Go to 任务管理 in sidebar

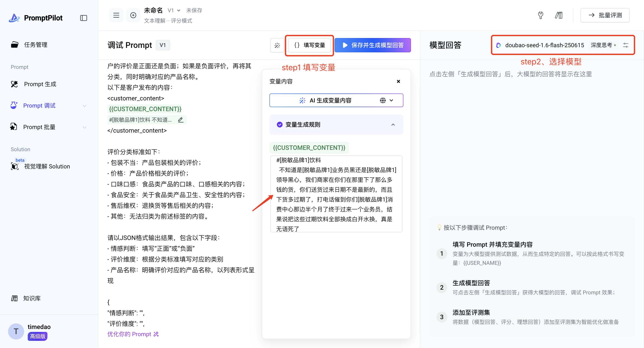pyautogui.click(x=36, y=45)
